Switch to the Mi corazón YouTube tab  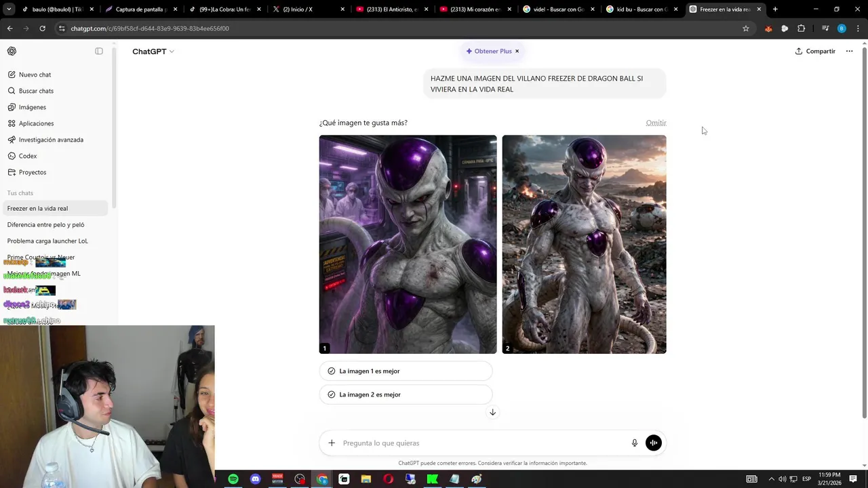point(476,9)
